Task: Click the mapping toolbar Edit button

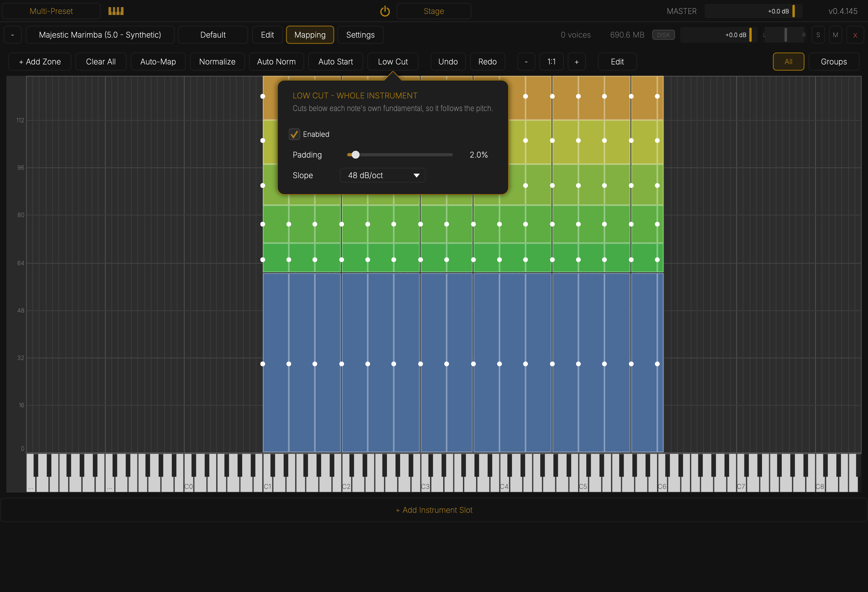Action: [x=617, y=62]
